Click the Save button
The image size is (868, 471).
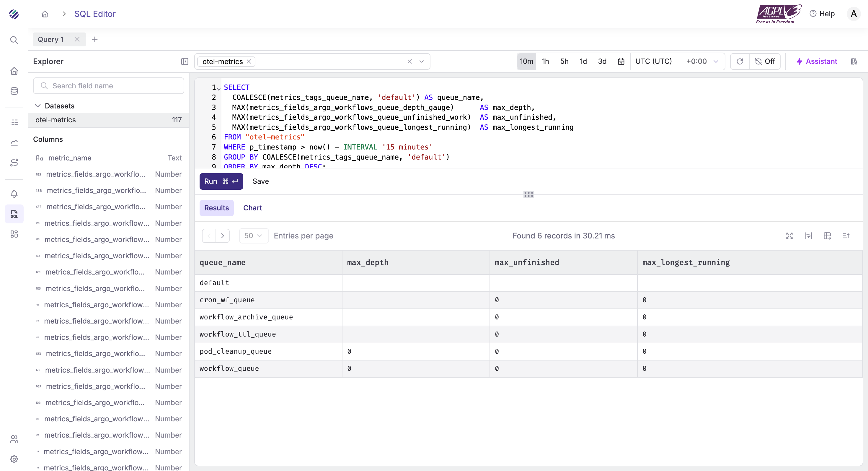260,181
